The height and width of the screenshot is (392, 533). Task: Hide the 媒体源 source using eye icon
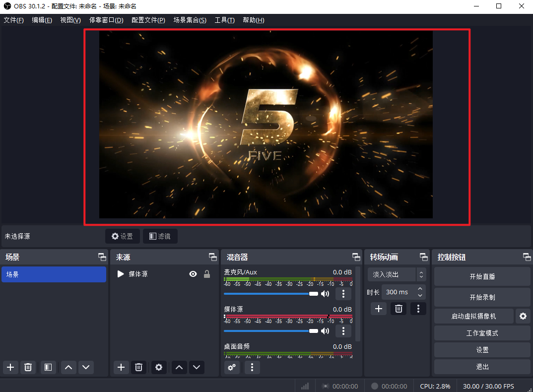pos(193,274)
